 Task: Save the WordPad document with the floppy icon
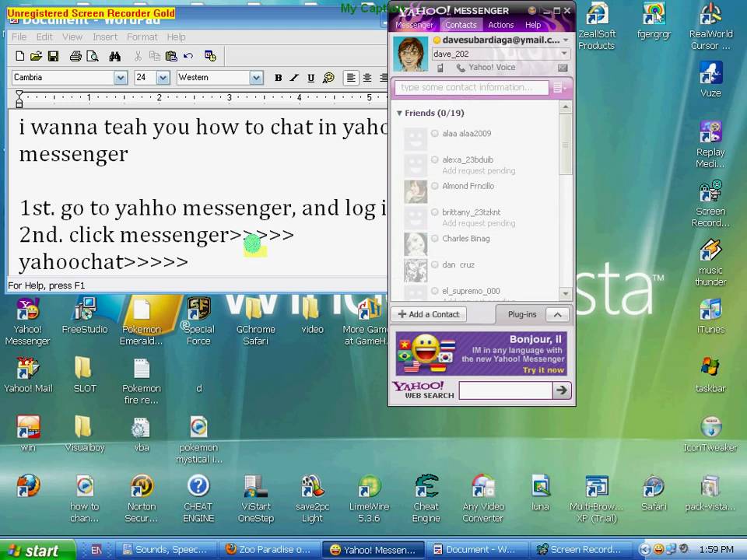(x=53, y=56)
